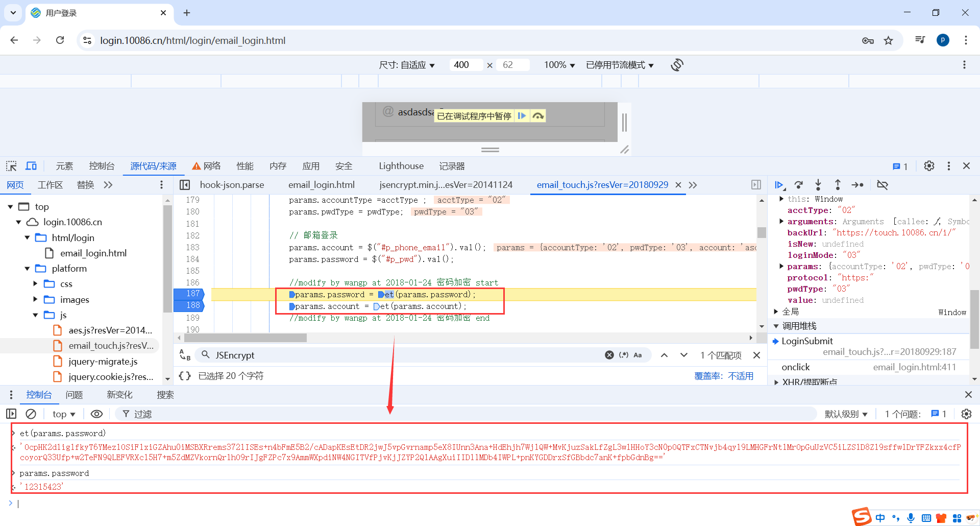View site information beside the URL
980x526 pixels.
click(x=87, y=40)
